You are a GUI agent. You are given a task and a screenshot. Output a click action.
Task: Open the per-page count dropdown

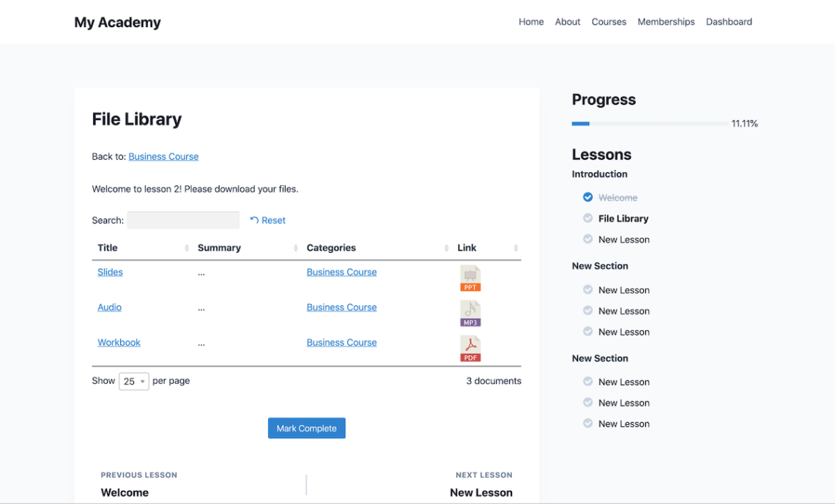[133, 381]
